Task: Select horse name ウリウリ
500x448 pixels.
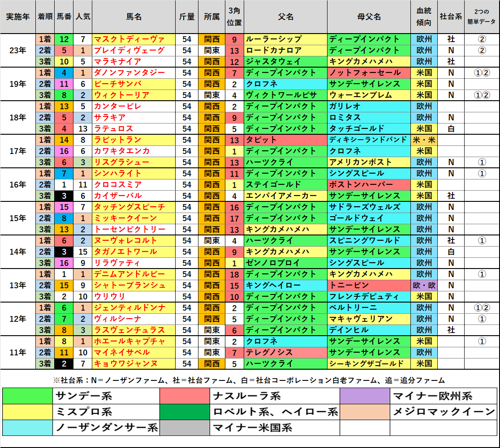Action: [x=134, y=297]
